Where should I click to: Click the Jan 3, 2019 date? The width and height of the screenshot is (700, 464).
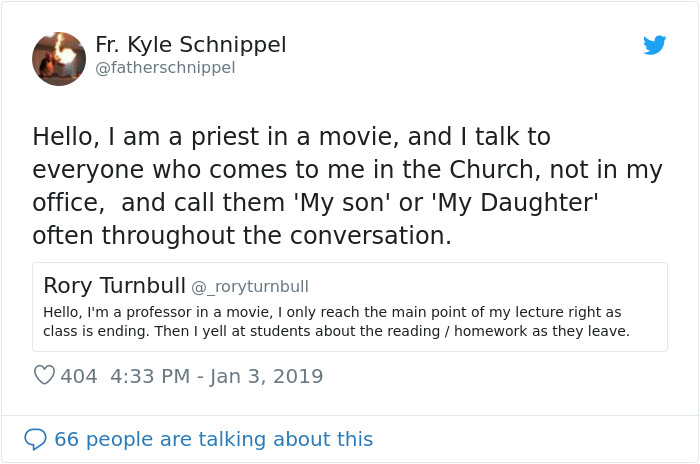268,376
